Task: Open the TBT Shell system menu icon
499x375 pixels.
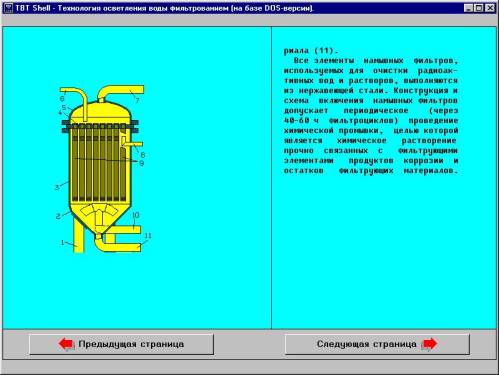Action: pyautogui.click(x=8, y=8)
